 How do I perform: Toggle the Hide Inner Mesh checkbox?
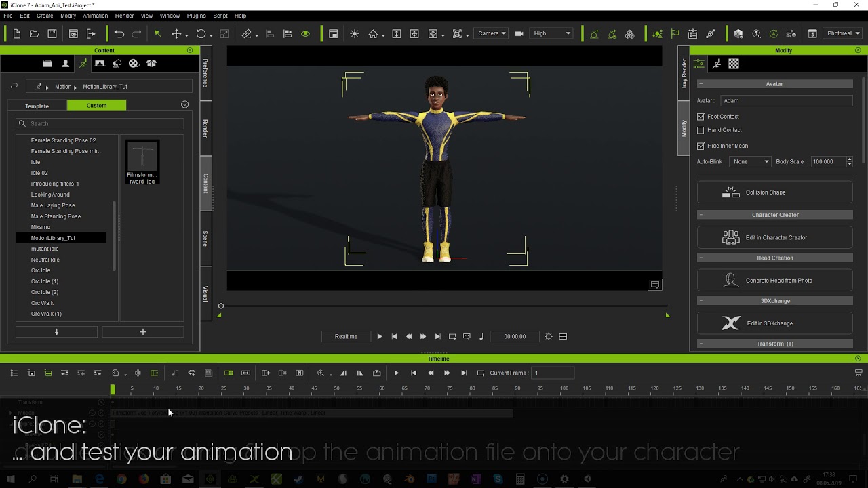pyautogui.click(x=701, y=146)
